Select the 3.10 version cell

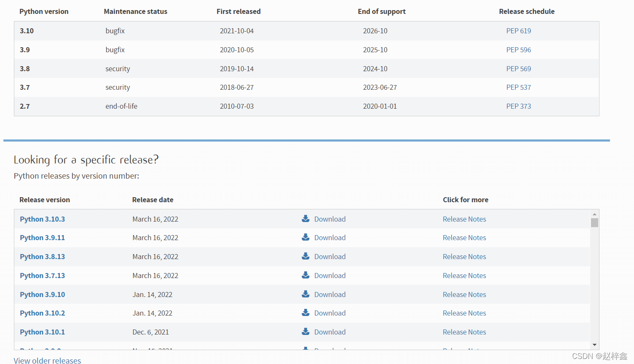tap(27, 31)
